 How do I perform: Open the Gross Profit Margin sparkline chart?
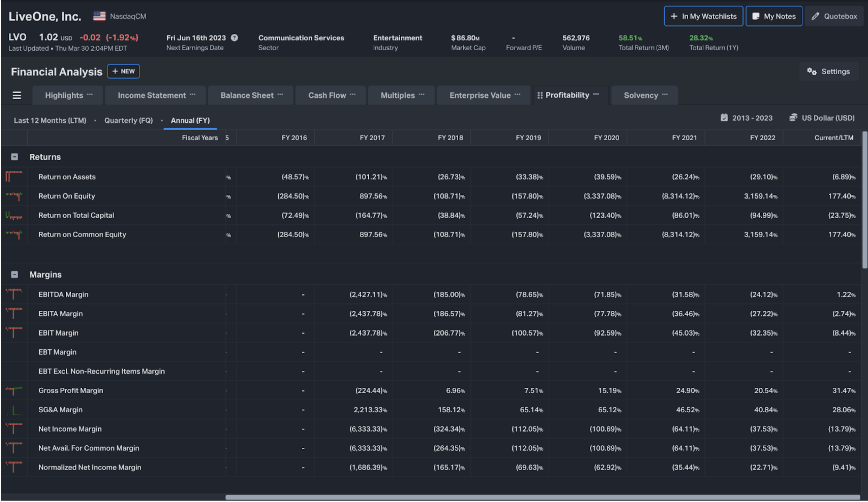[14, 390]
